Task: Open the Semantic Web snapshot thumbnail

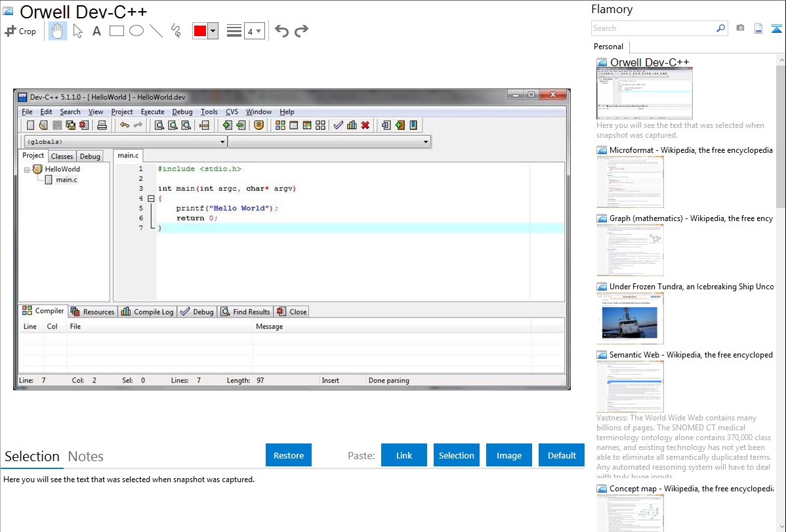Action: 630,386
